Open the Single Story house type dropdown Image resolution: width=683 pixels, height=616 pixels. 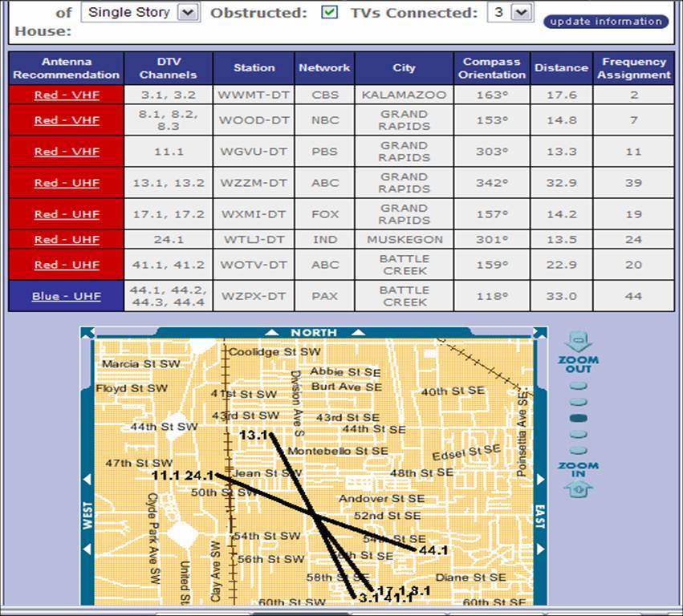(x=140, y=12)
